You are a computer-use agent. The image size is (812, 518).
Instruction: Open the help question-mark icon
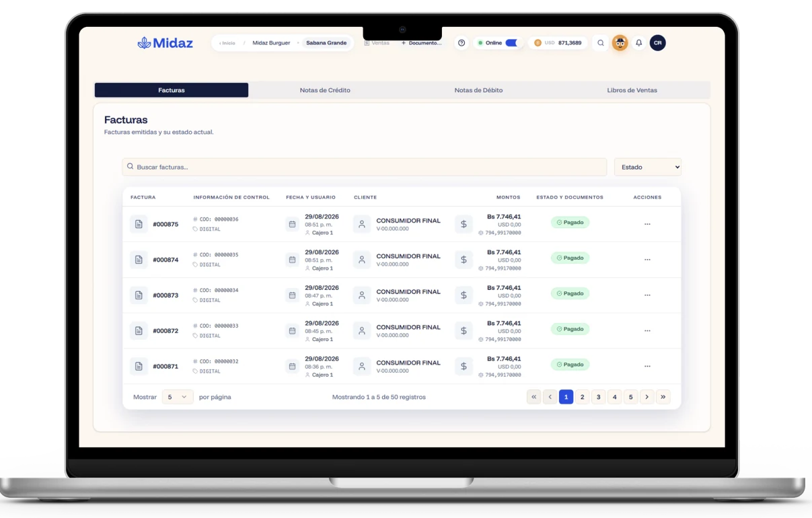pyautogui.click(x=462, y=43)
